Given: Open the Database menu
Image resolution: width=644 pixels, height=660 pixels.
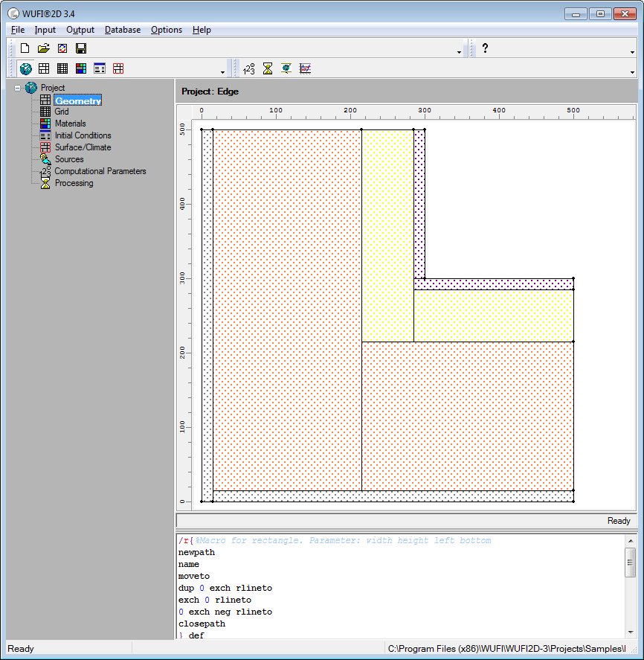Looking at the screenshot, I should [x=123, y=30].
